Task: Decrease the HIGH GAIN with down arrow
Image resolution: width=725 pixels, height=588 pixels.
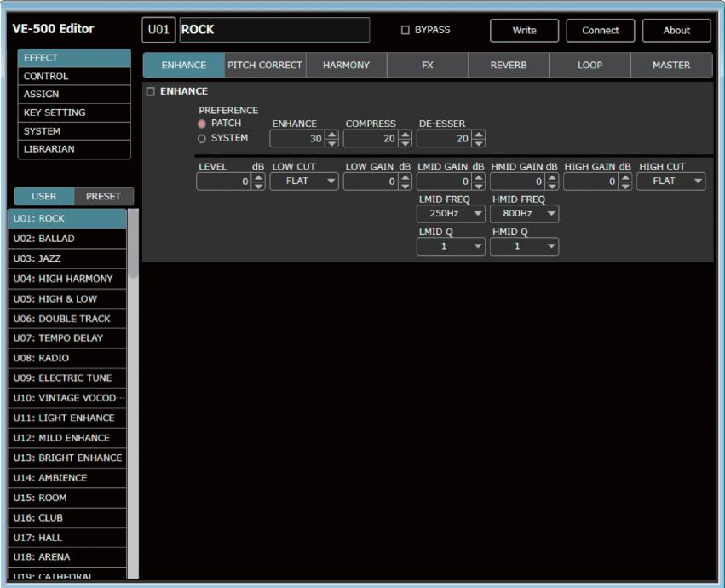Action: pos(625,186)
